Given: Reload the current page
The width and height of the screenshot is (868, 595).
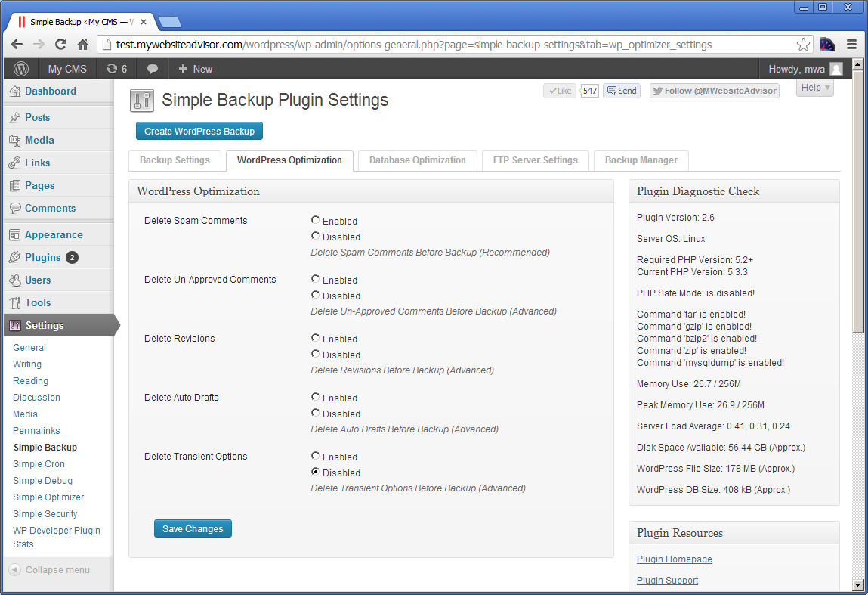Looking at the screenshot, I should coord(61,45).
